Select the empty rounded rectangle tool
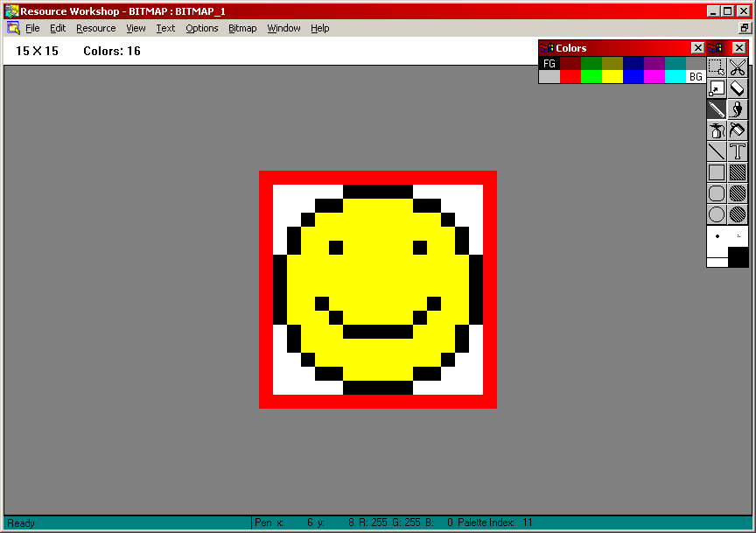The image size is (756, 533). [x=717, y=193]
